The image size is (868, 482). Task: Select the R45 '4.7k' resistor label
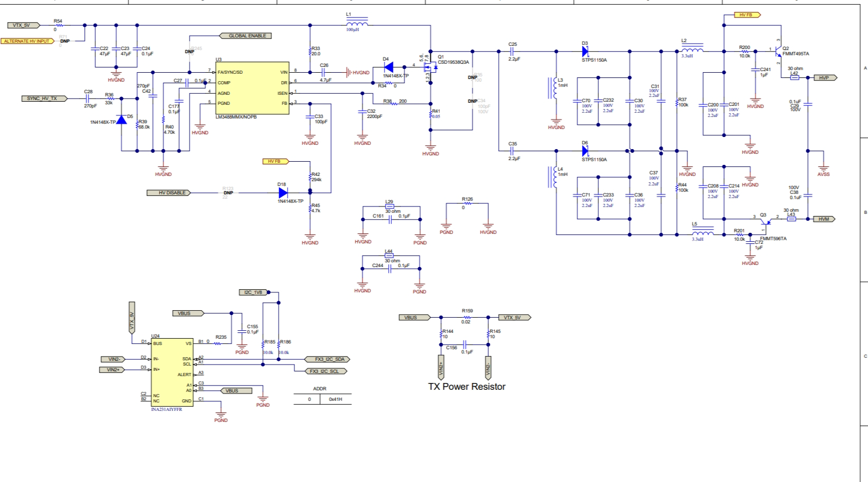(316, 211)
